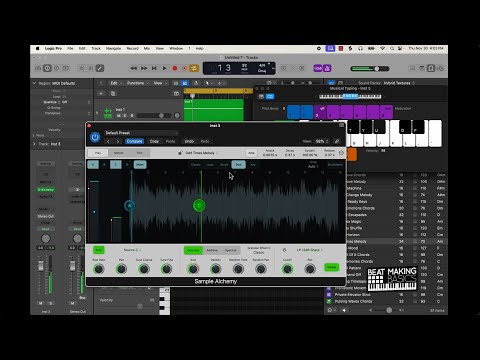Toggle the yellow Cycle button
Image resolution: width=480 pixels, height=360 pixels.
point(194,68)
